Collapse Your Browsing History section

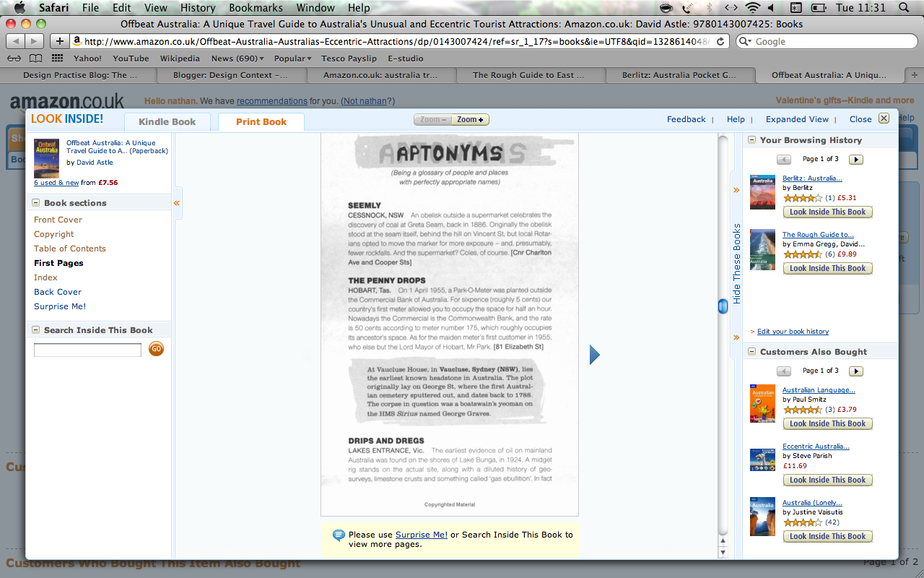[x=751, y=140]
